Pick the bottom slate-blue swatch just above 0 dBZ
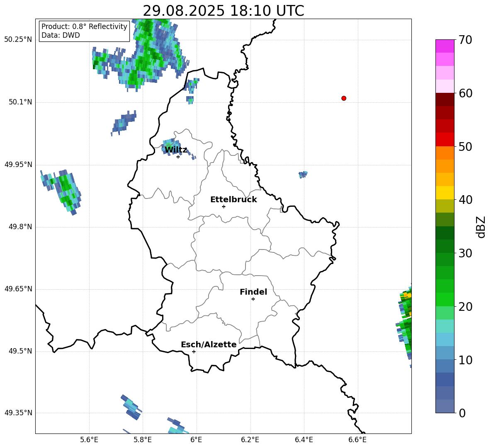This screenshot has width=491, height=448. [x=445, y=407]
